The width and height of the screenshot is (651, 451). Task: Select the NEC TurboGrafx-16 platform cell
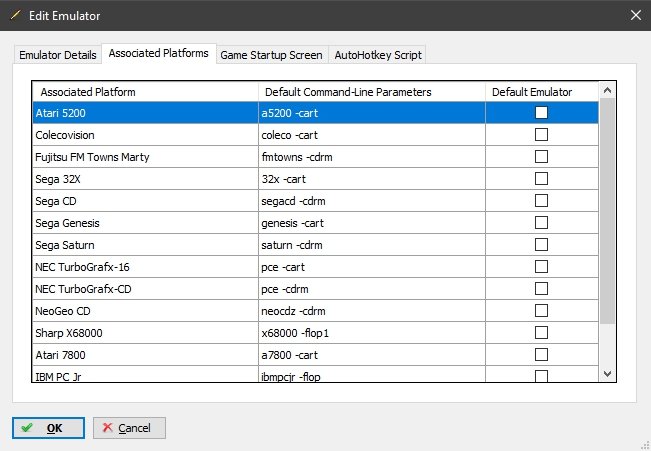click(145, 267)
